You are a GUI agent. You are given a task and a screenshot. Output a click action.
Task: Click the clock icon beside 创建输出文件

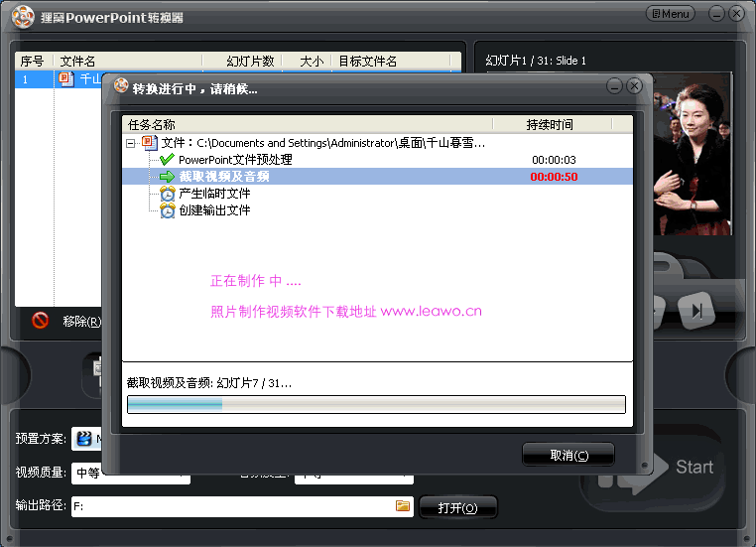coord(167,210)
